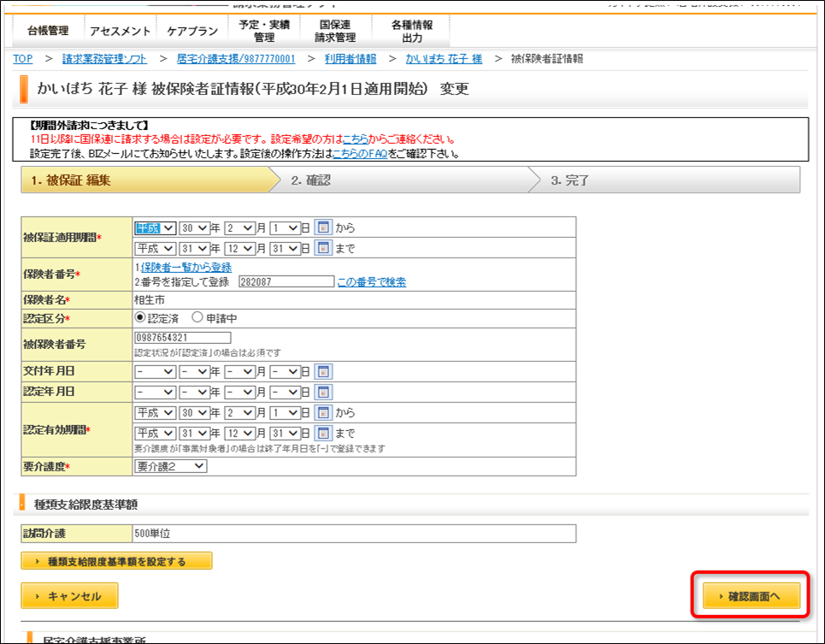This screenshot has width=825, height=644.
Task: Open day dropdown for 認定有効期間 end
Action: [286, 434]
